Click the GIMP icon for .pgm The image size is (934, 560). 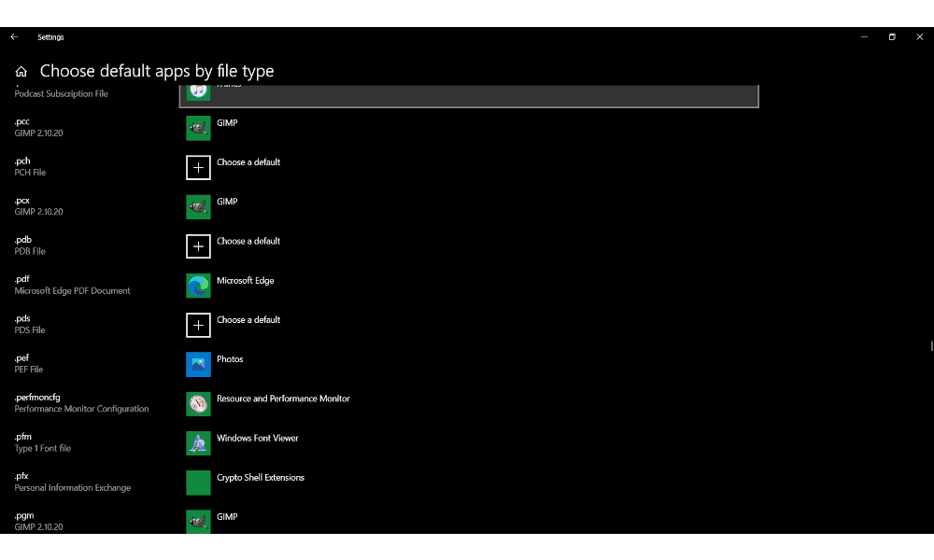point(198,522)
